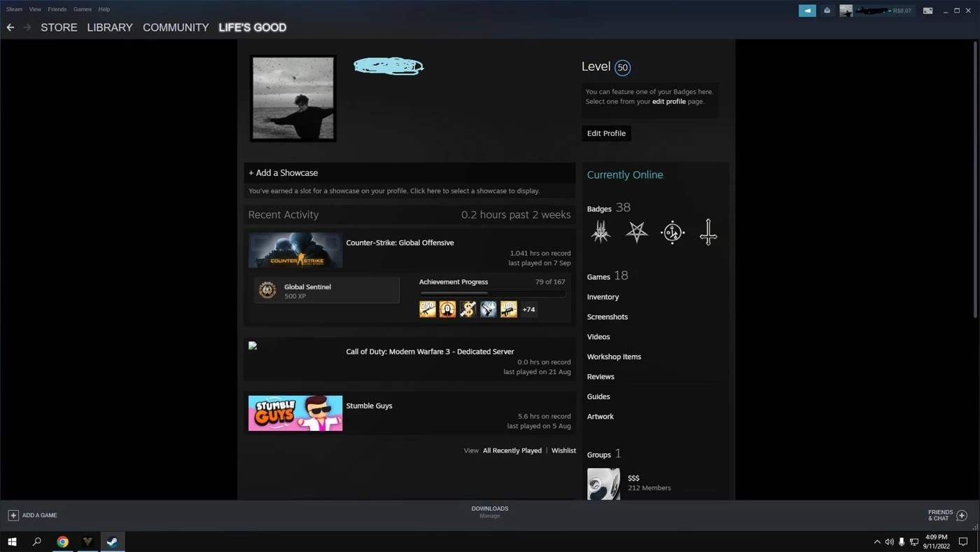980x552 pixels.
Task: Open the Reviews link
Action: tap(601, 377)
